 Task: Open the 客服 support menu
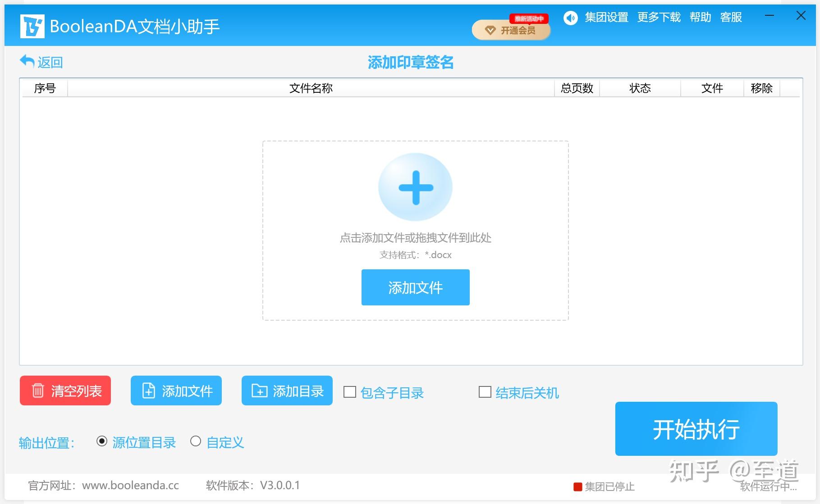pos(731,18)
